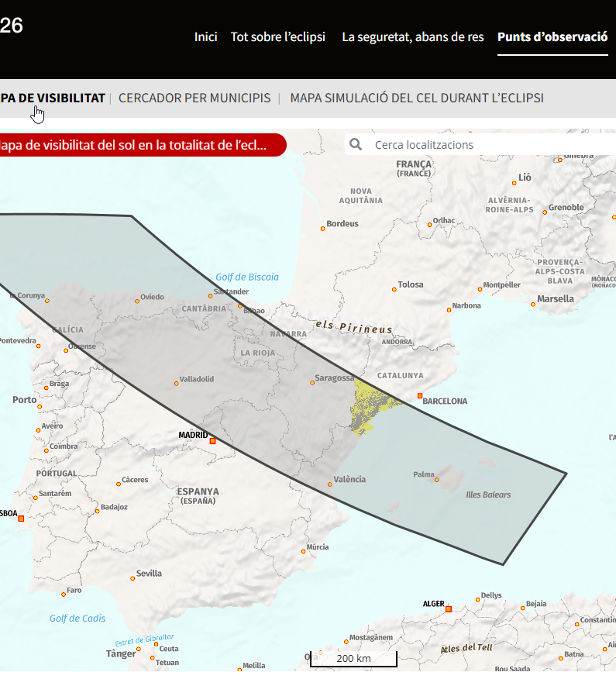The height and width of the screenshot is (679, 616).
Task: Select the Santander city marker
Action: pos(211,296)
